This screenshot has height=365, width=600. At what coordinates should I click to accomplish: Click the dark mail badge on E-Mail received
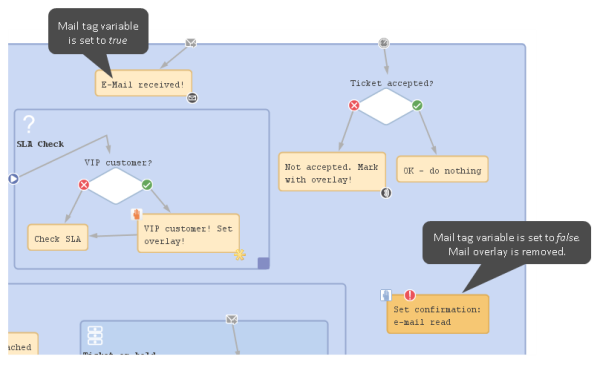pyautogui.click(x=192, y=98)
